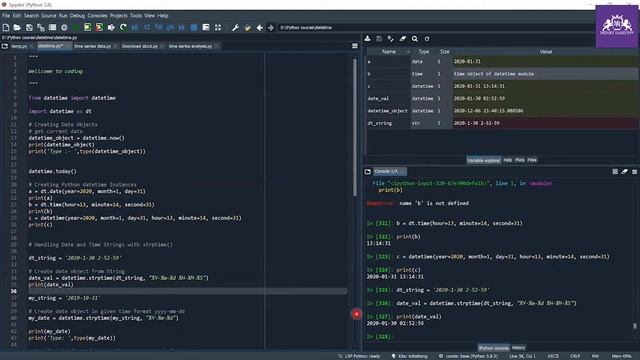
Task: Save the current file via toolbar
Action: (x=29, y=27)
